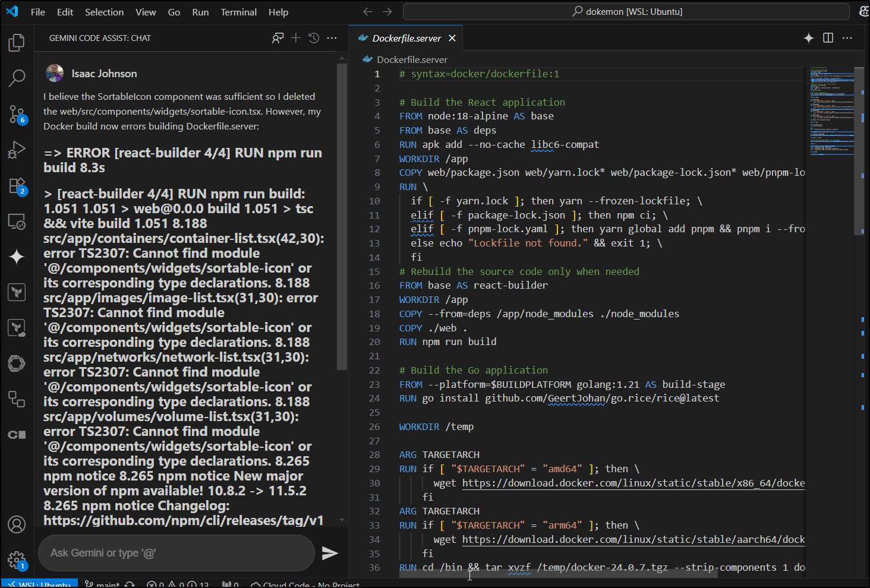Open the Gemini Code Assist sparkle icon
870x588 pixels.
pos(17,257)
